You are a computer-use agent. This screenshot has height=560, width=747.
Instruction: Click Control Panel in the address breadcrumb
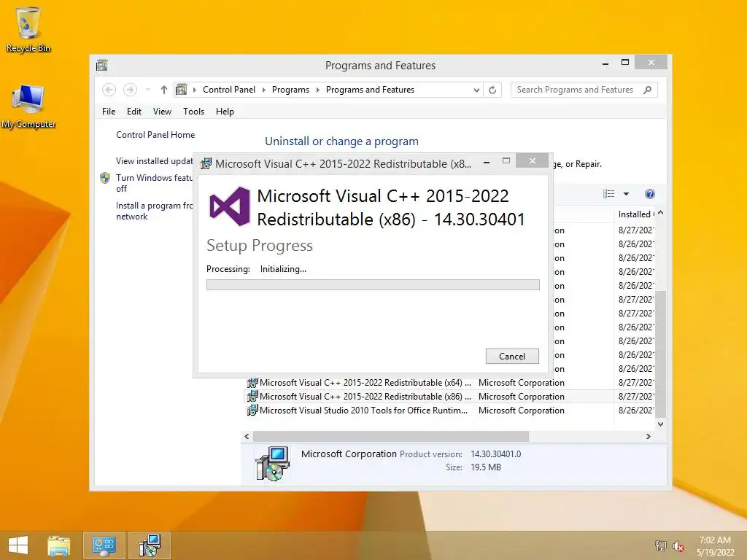pos(228,90)
